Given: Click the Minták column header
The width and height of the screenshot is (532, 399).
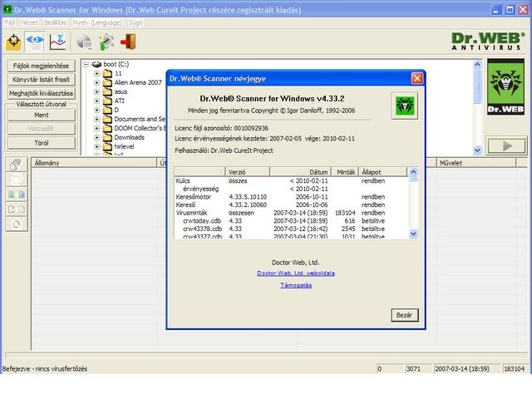Looking at the screenshot, I should [x=345, y=172].
